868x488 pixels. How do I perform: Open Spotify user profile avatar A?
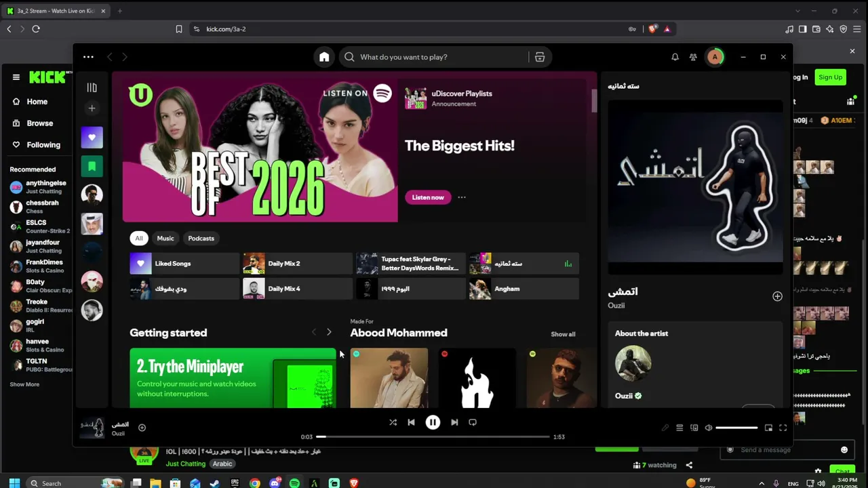[x=714, y=57]
